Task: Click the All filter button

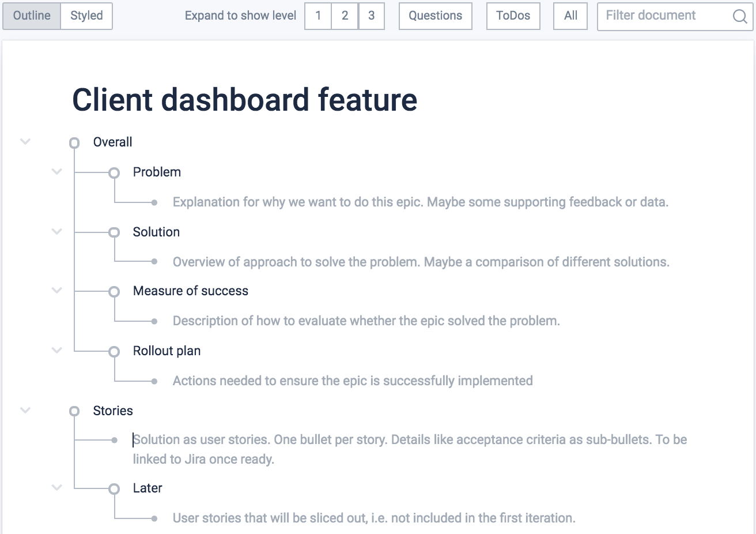Action: [x=570, y=16]
